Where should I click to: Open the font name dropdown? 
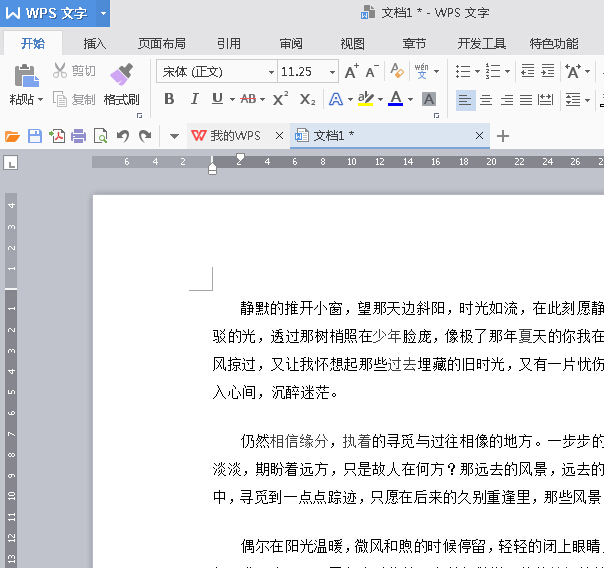[271, 72]
